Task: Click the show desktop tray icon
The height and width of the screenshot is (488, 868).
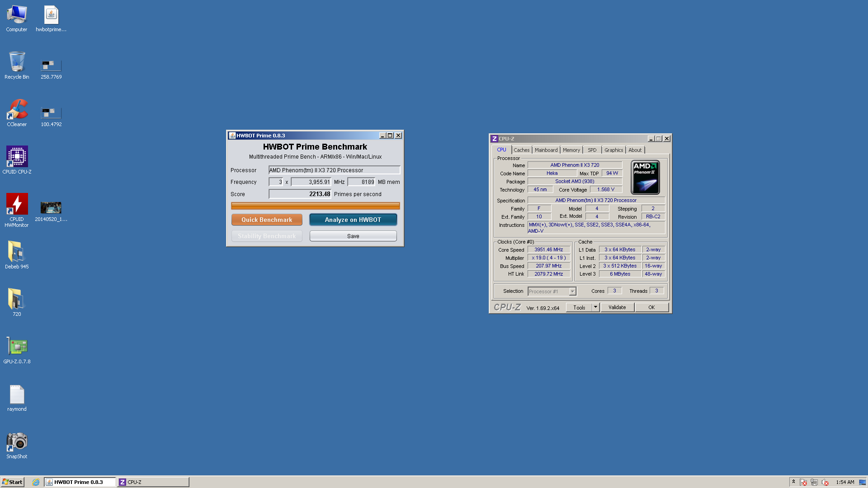Action: click(x=863, y=482)
